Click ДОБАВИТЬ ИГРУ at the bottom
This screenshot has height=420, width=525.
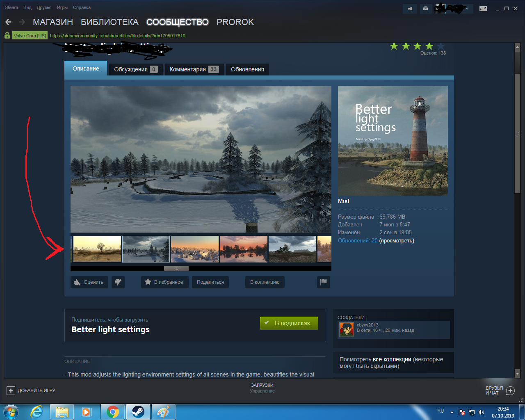(x=37, y=390)
